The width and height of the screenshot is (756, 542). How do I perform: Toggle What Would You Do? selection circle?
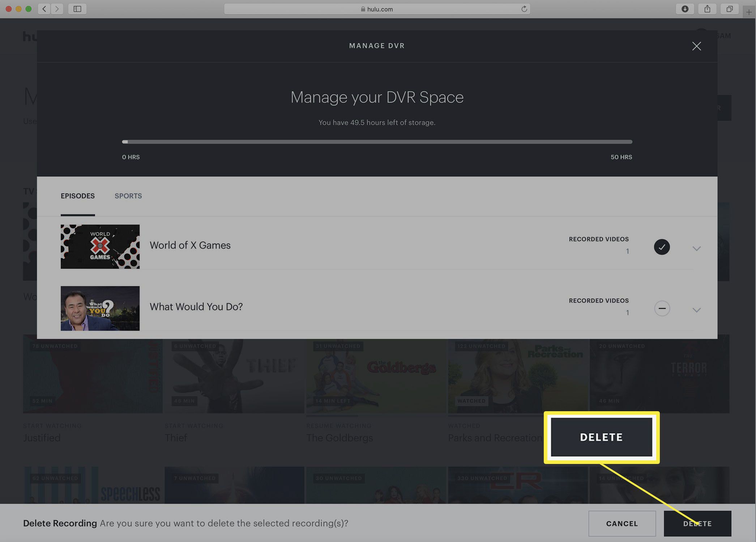tap(662, 309)
